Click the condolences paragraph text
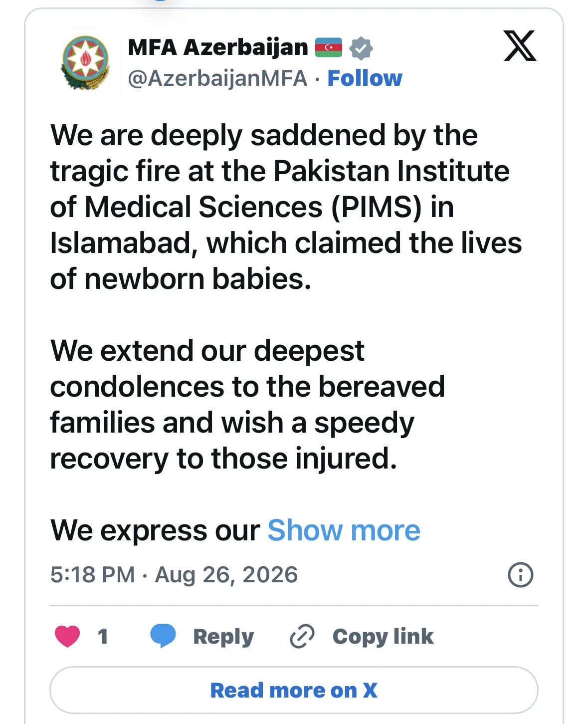This screenshot has width=588, height=724. [x=247, y=405]
